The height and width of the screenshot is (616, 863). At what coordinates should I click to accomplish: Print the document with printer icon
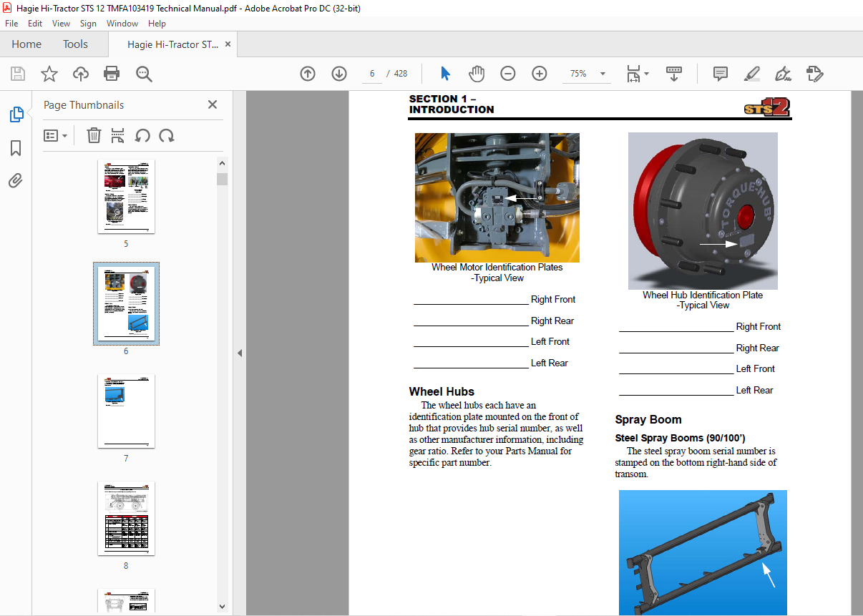[112, 74]
